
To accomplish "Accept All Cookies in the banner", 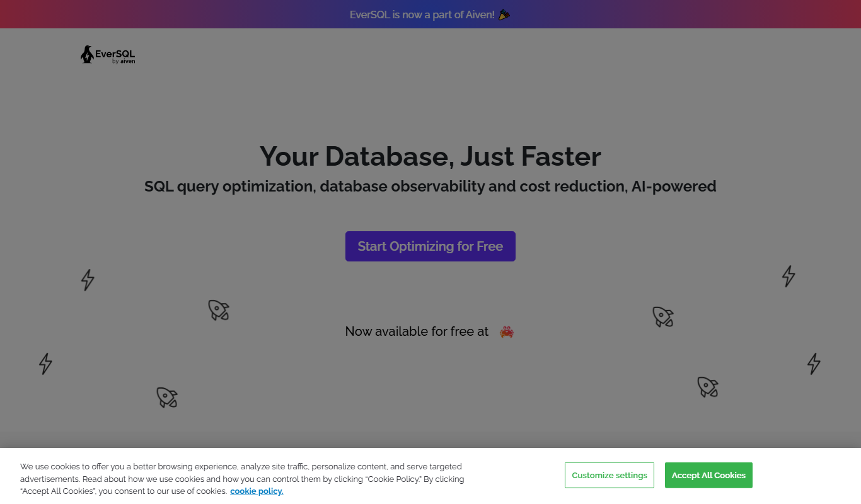I will 708,475.
